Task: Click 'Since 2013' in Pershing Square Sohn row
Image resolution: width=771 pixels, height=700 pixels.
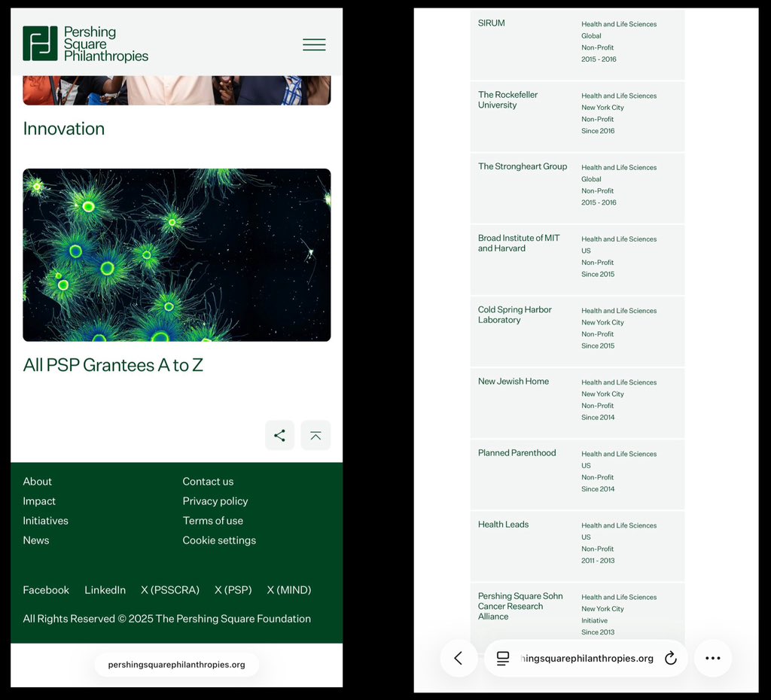Action: point(598,632)
